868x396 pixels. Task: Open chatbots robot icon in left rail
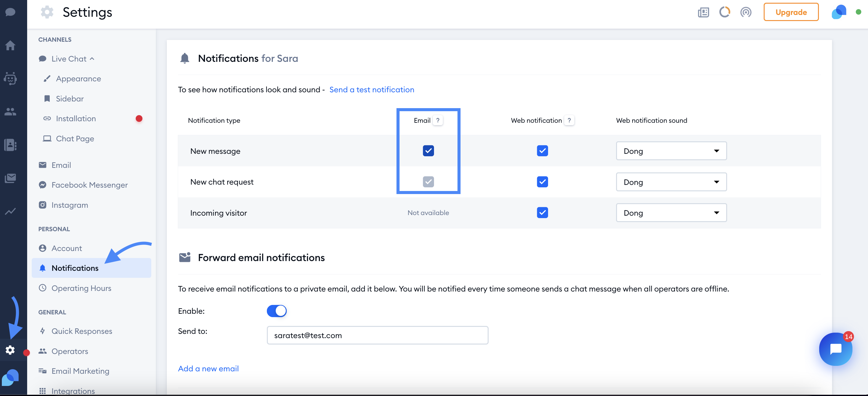click(10, 78)
